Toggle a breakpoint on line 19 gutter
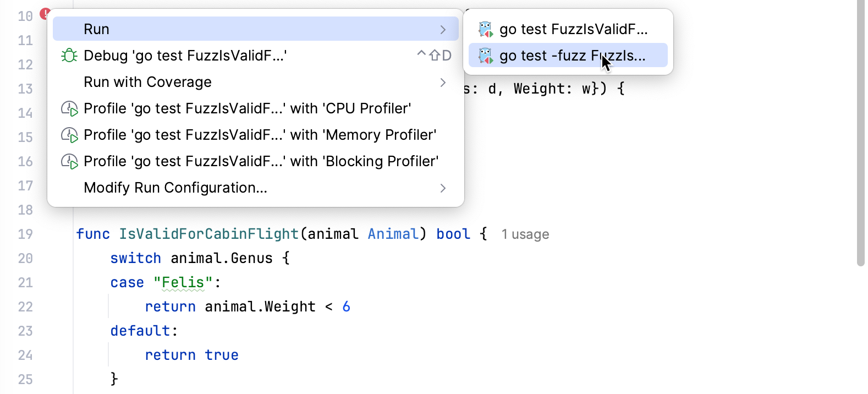Viewport: 868px width, 394px height. [x=52, y=234]
